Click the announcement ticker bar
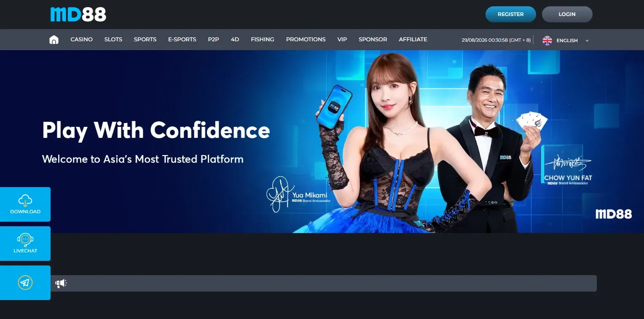Screen dimensions: 644x319 coord(324,283)
